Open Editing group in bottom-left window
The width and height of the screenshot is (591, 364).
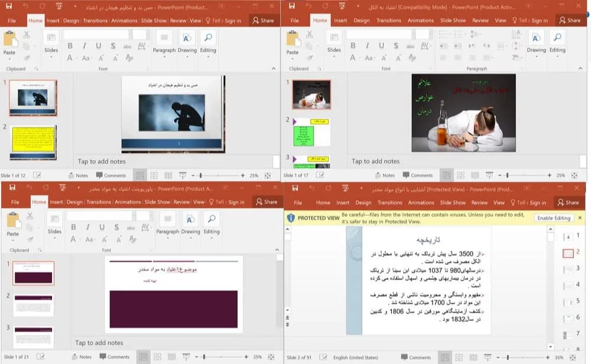(212, 224)
